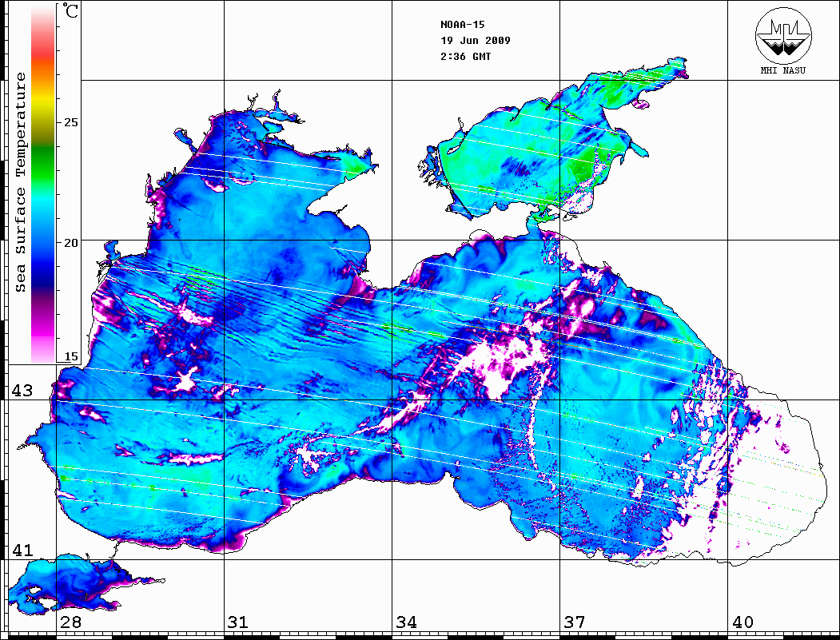Click the longitude label 28
Screen dimensions: 840x640
[70, 622]
